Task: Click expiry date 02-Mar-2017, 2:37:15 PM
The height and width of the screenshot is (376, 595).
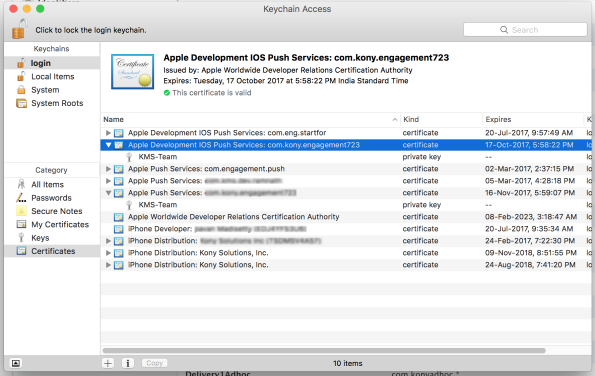Action: [530, 169]
